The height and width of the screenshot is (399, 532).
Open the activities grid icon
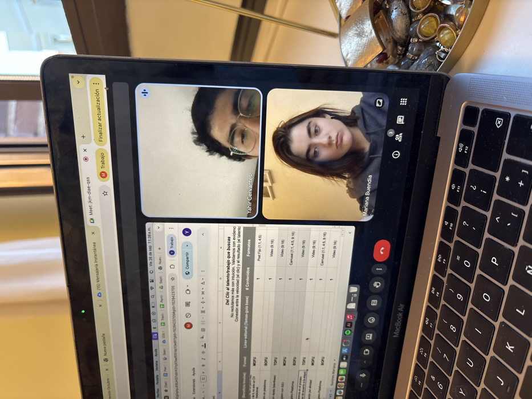click(x=403, y=101)
